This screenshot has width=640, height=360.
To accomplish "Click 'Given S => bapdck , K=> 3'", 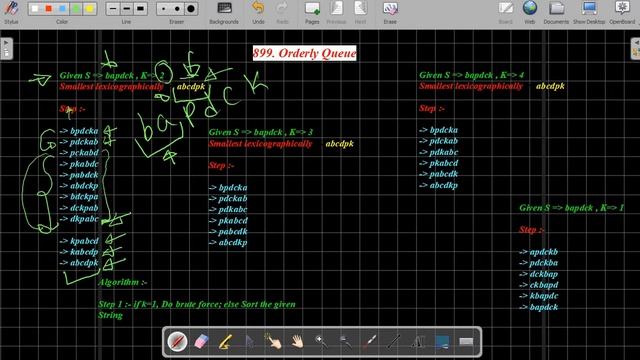I will pyautogui.click(x=261, y=132).
